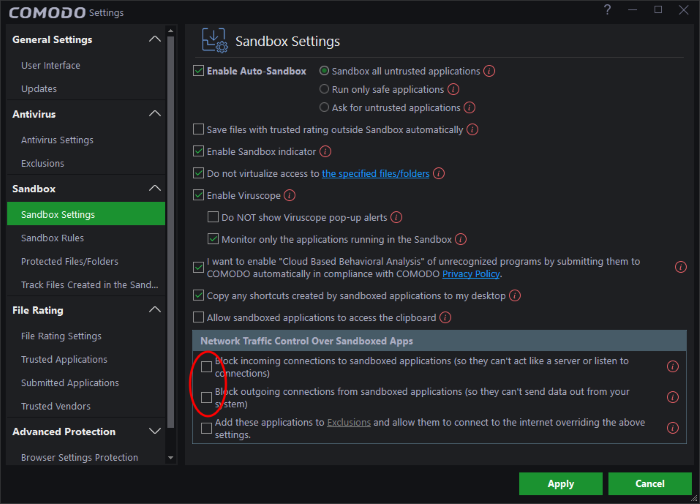
Task: Click info icon for Viruscope pop-up alerts option
Action: coord(396,217)
